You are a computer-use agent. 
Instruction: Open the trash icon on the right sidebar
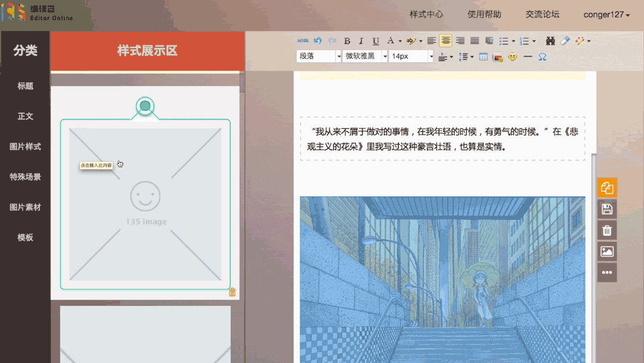pyautogui.click(x=606, y=230)
